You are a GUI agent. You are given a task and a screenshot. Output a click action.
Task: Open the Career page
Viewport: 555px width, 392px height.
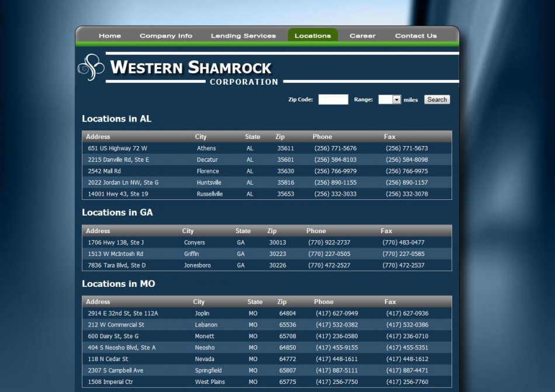(362, 36)
